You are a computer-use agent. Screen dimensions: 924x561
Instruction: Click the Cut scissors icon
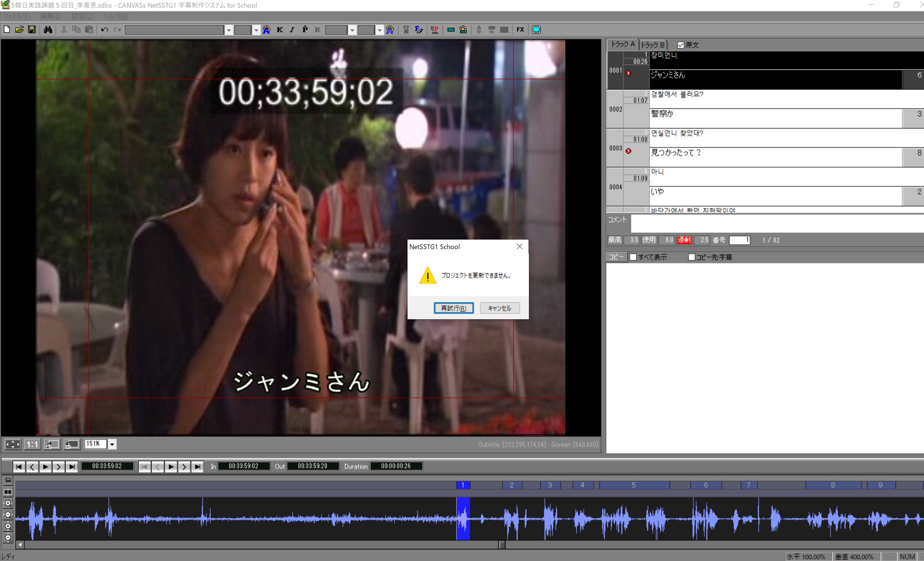pos(64,30)
